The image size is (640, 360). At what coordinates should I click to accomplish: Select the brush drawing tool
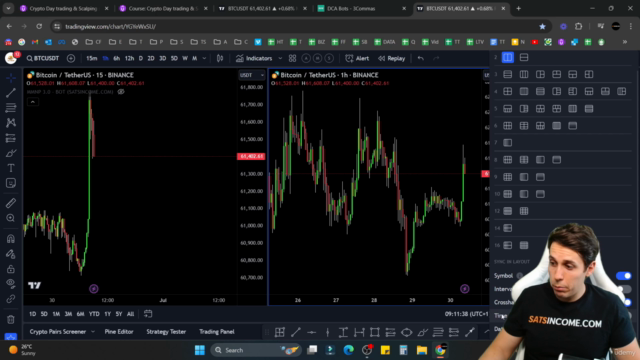(x=11, y=153)
